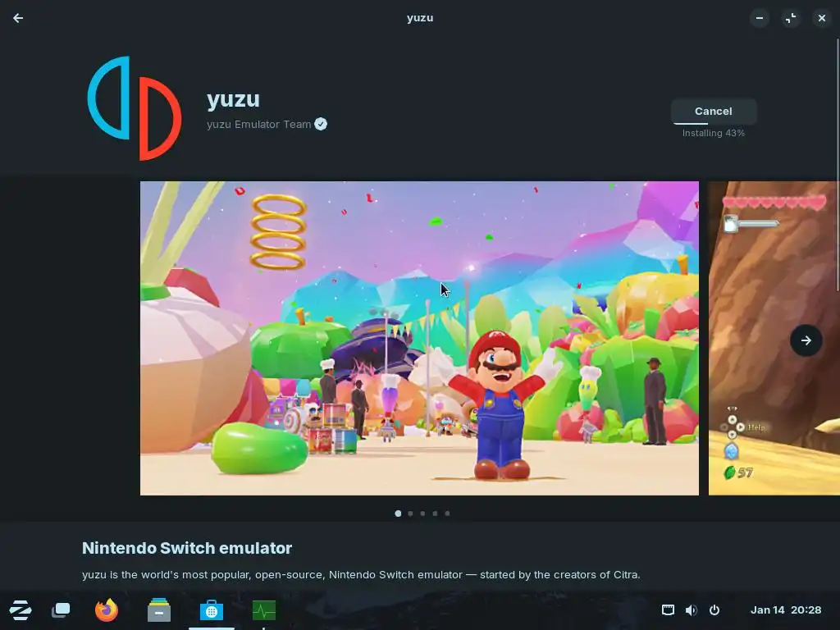Launch Firefox from the taskbar
Screen dimensions: 840x630
106,610
